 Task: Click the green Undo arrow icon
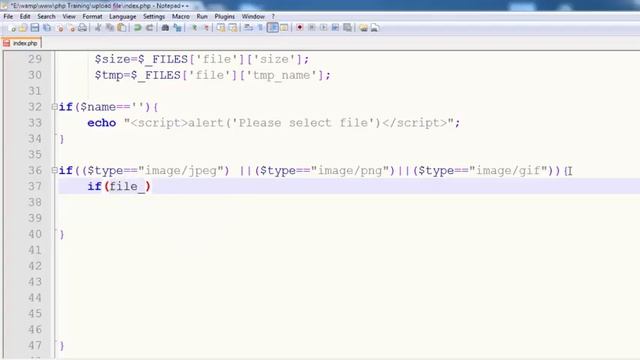click(138, 28)
